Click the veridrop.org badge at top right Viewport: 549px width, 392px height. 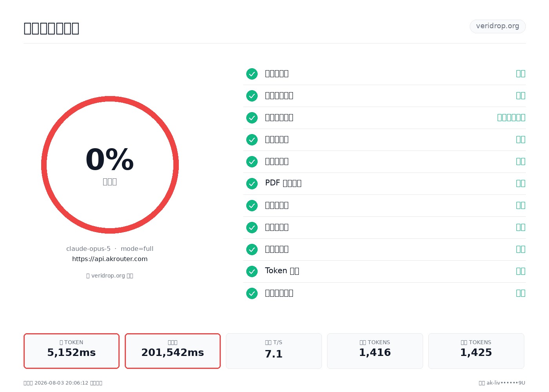pyautogui.click(x=498, y=26)
